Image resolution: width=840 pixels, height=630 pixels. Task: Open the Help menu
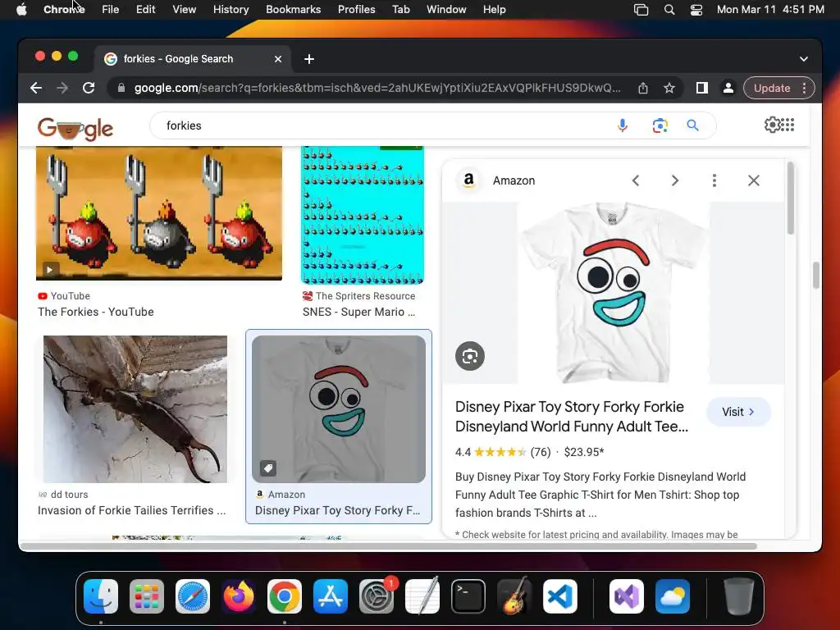494,9
